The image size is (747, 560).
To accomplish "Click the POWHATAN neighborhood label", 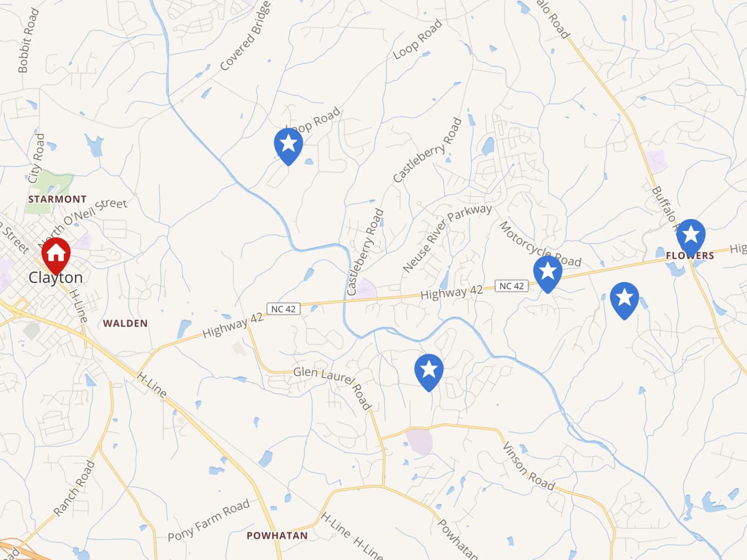I will 277,536.
